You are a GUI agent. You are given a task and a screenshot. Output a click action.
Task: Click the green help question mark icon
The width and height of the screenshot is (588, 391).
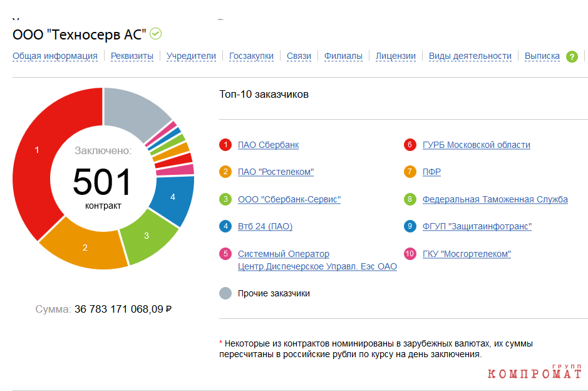pyautogui.click(x=572, y=56)
